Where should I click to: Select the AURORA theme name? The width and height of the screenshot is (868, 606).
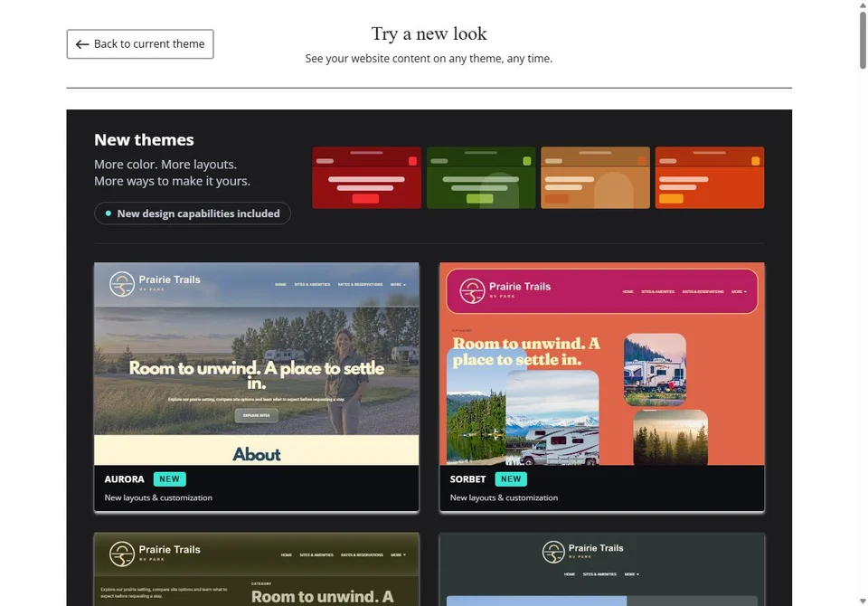click(124, 479)
